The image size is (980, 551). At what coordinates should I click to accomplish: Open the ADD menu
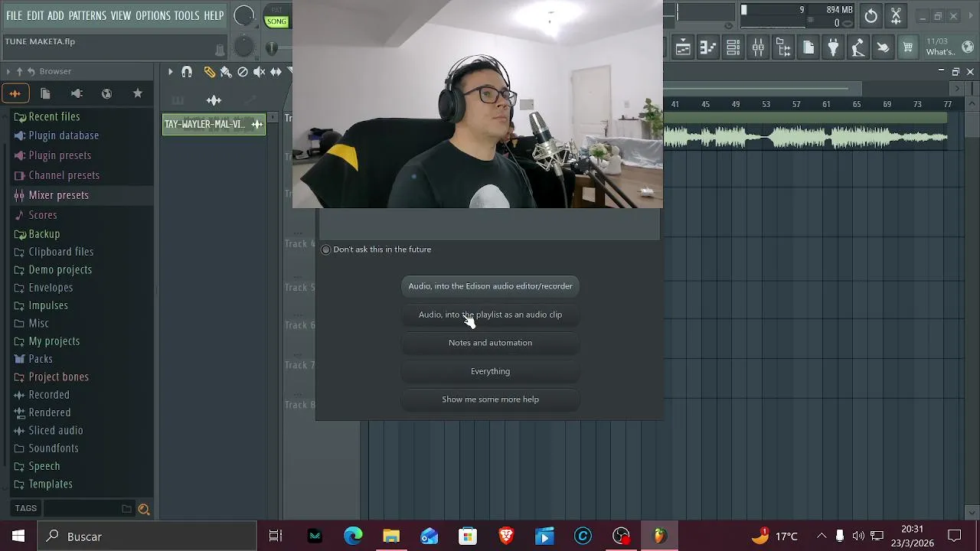point(56,16)
